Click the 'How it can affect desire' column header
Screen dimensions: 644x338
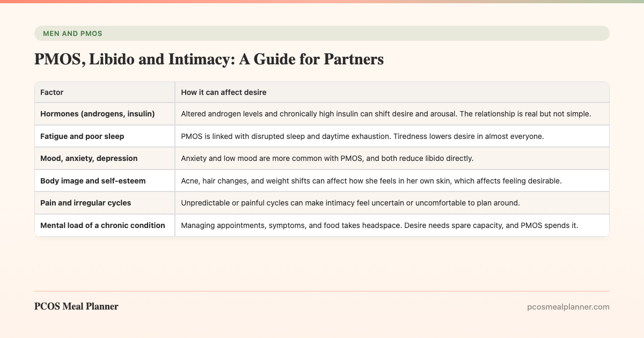tap(392, 92)
